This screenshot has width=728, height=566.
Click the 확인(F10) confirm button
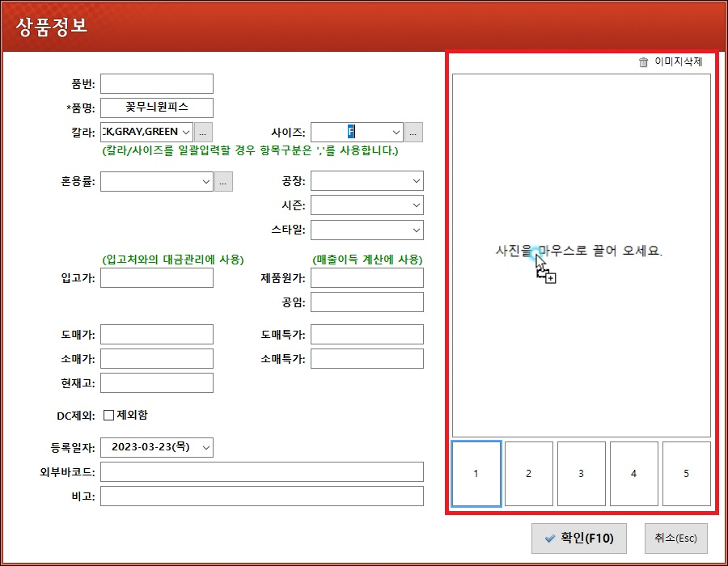point(579,539)
